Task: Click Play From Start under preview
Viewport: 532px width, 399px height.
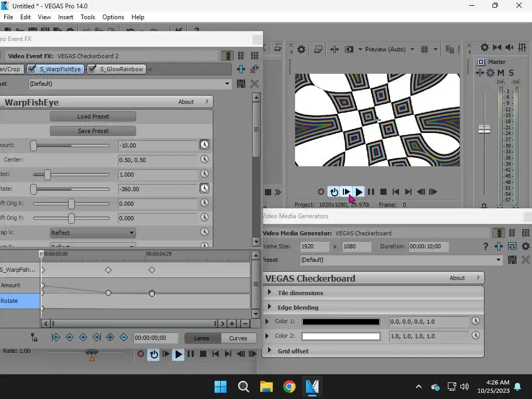Action: tap(347, 192)
